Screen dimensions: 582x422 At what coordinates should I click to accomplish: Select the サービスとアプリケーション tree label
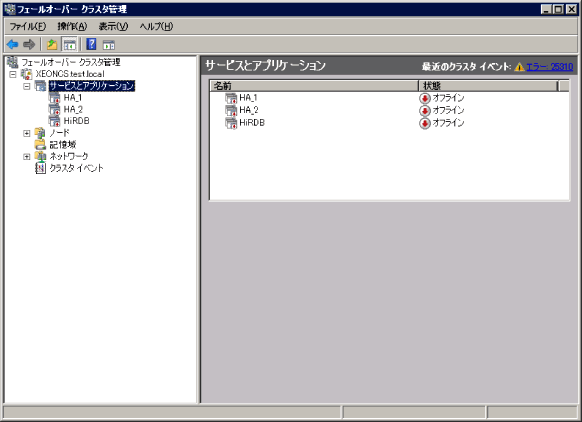(x=92, y=86)
